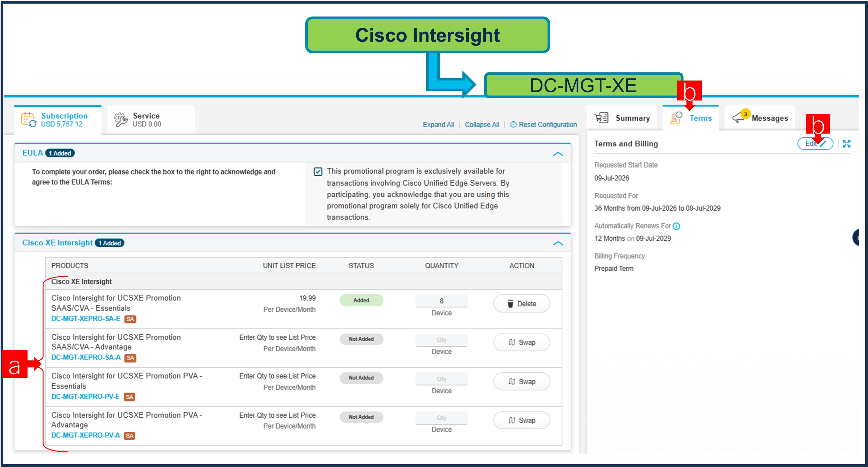Swap to DC-MGT-XEPRO-PV-E product
Viewport: 868px width, 467px height.
click(522, 381)
